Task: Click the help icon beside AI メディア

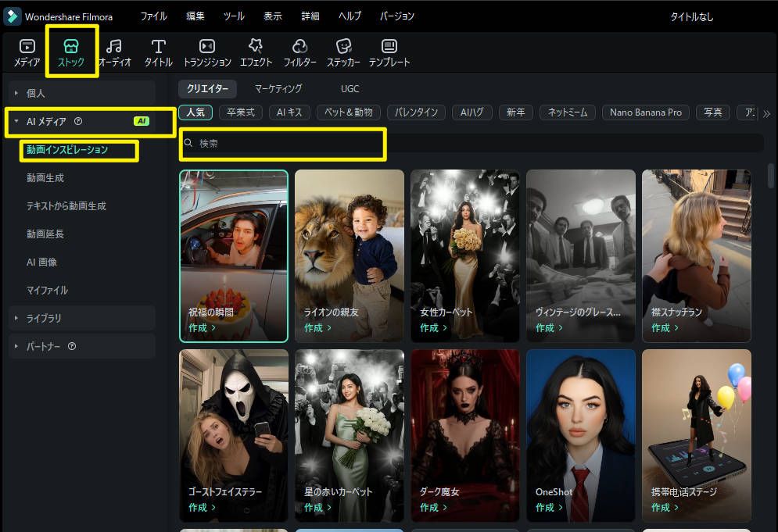Action: [78, 121]
